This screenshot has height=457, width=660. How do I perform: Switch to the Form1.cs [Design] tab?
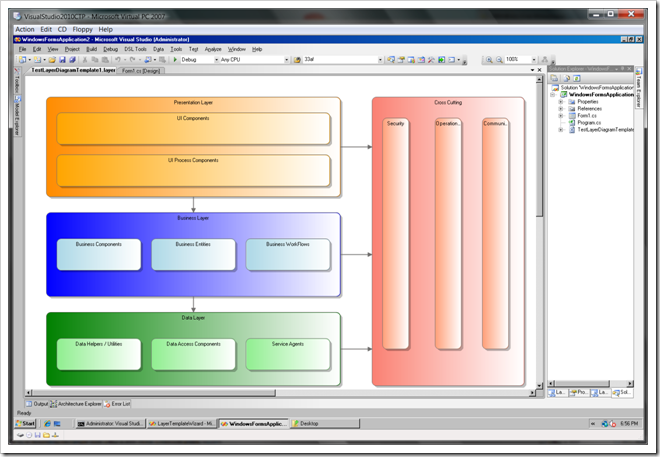pyautogui.click(x=141, y=71)
